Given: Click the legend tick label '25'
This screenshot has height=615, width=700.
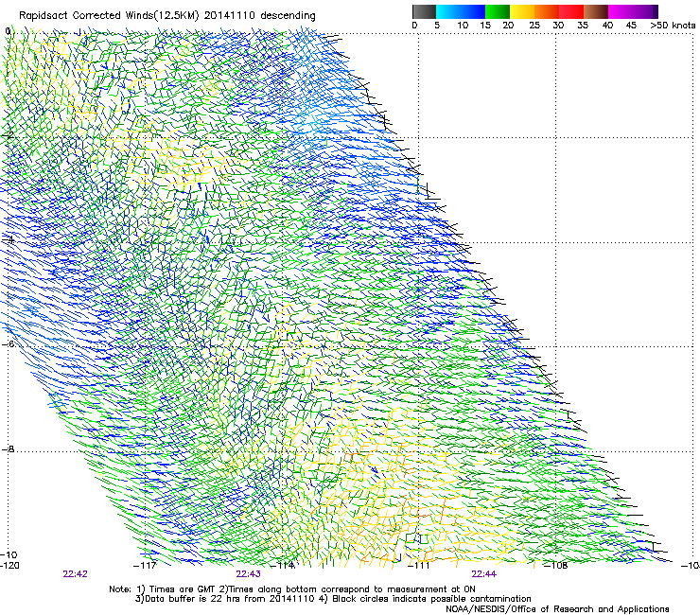Looking at the screenshot, I should (x=534, y=26).
